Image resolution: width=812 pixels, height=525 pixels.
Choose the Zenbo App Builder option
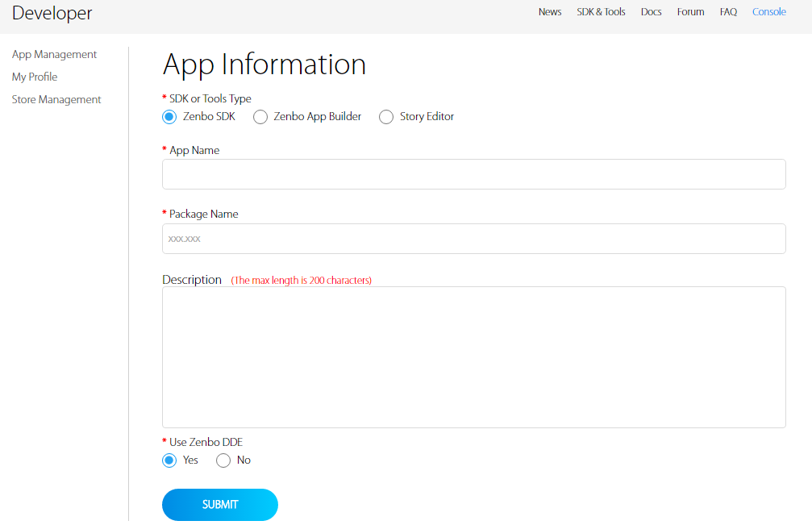click(x=260, y=116)
